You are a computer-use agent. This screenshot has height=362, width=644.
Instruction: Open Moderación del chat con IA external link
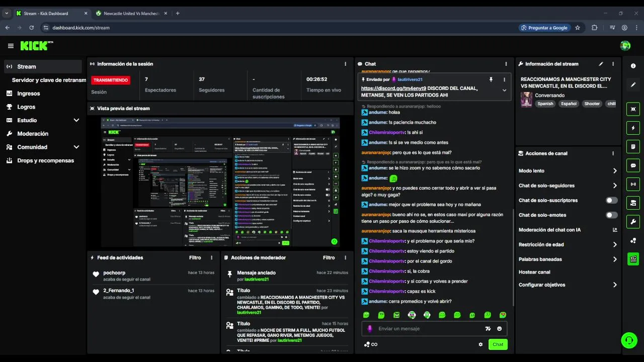(615, 230)
